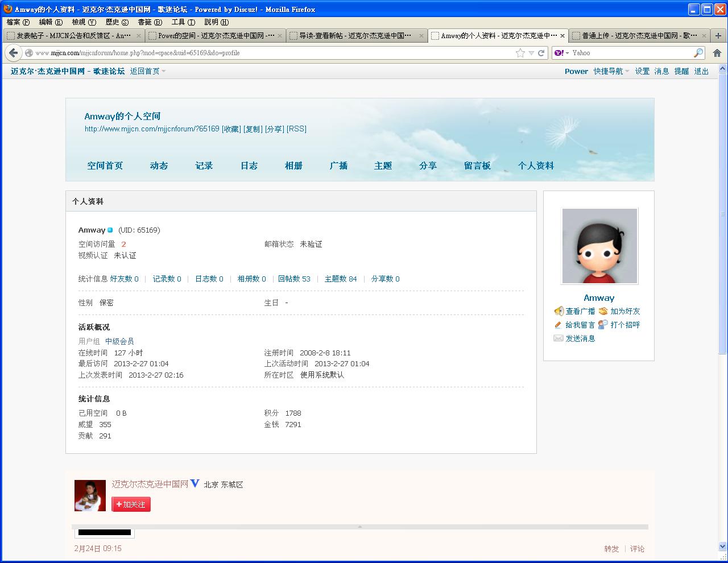
Task: Switch to the Power的空间 browser tab
Action: (214, 35)
